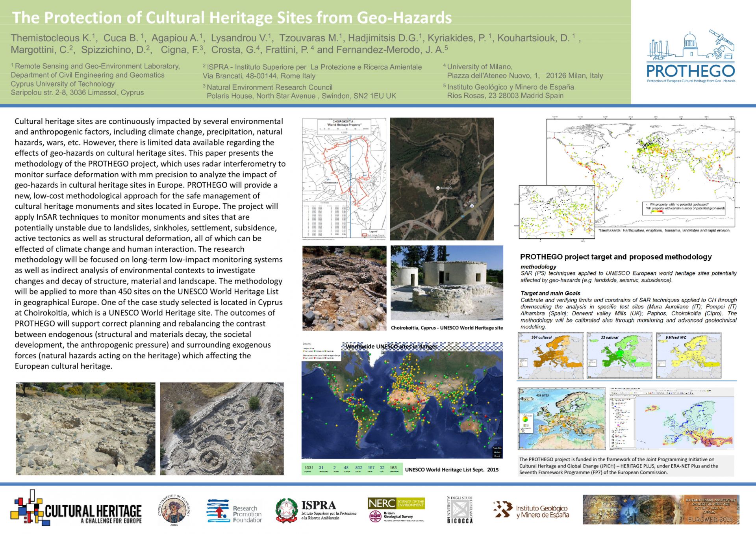The image size is (756, 534).
Task: Click the EUROMED 2016 conference banner
Action: [x=661, y=510]
